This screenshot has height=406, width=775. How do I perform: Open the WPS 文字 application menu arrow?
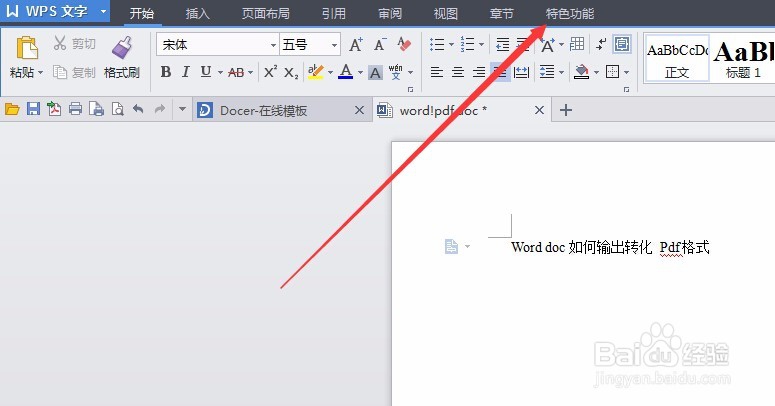[x=103, y=11]
